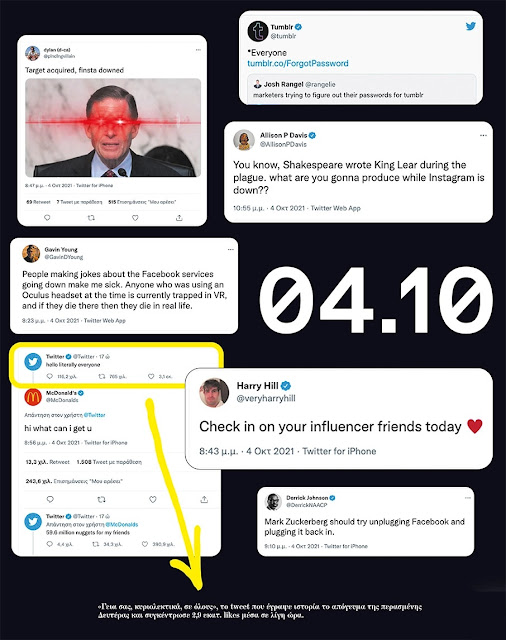Open Harry Hill's profile picture
The height and width of the screenshot is (640, 506).
[x=214, y=393]
